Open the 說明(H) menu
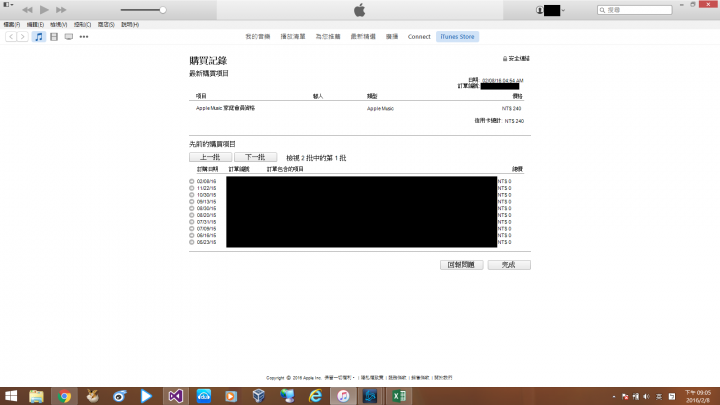This screenshot has width=720, height=405. [130, 24]
